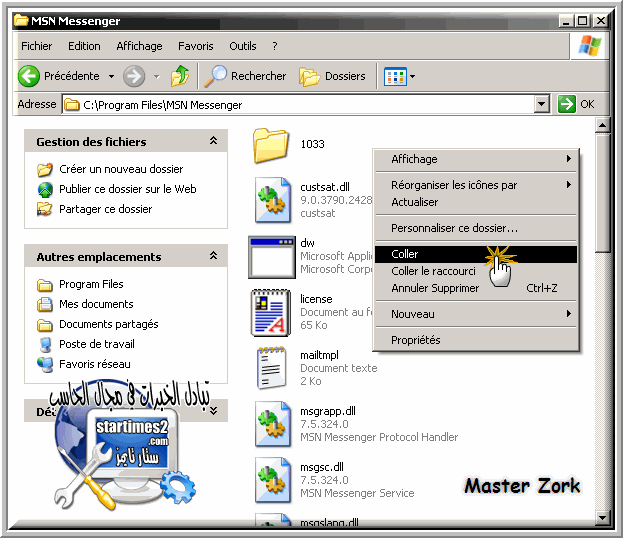Select the msgrapp.dll file icon
This screenshot has height=538, width=623.
273,424
